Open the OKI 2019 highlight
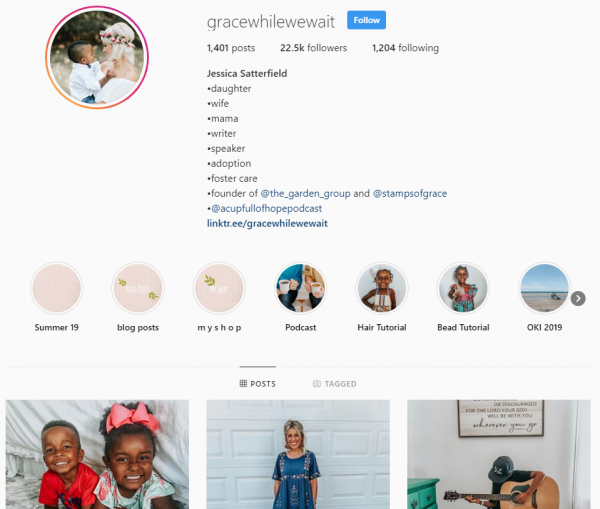Viewport: 600px width, 509px height. point(545,288)
